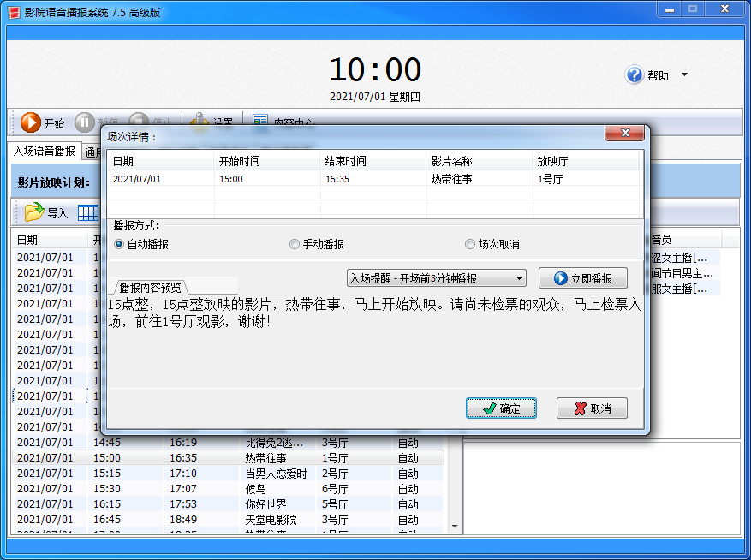Switch to the 入场语音播报 tab
Screen dimensions: 751x560
(44, 152)
